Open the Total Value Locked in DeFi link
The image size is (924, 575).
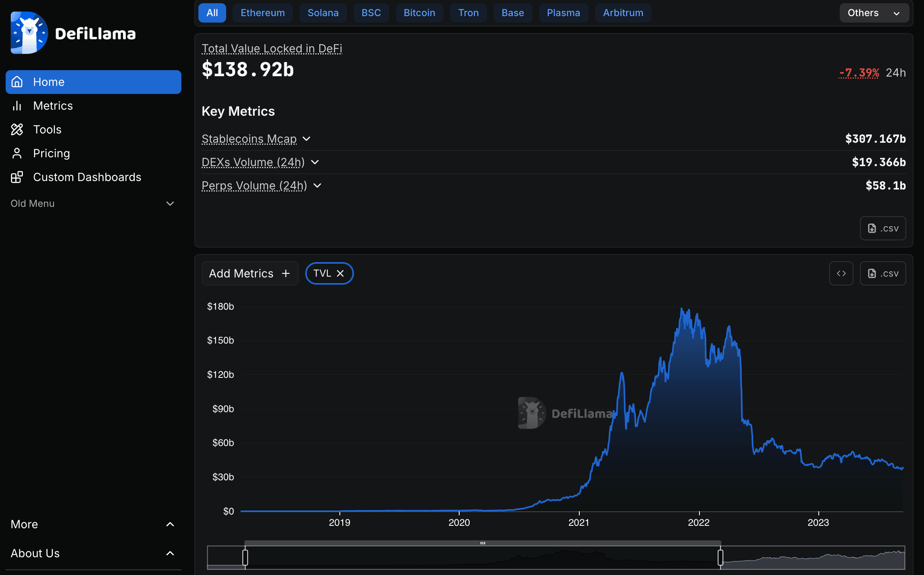tap(272, 48)
